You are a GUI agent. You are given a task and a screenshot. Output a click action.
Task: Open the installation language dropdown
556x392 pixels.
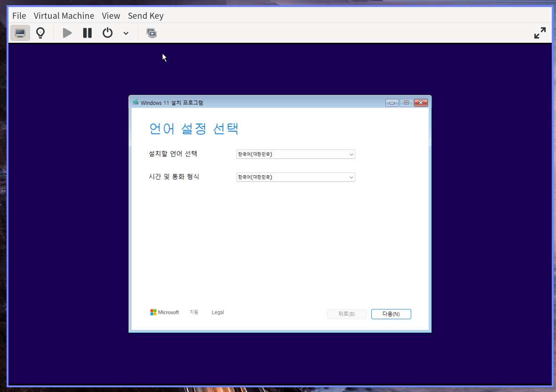[295, 154]
